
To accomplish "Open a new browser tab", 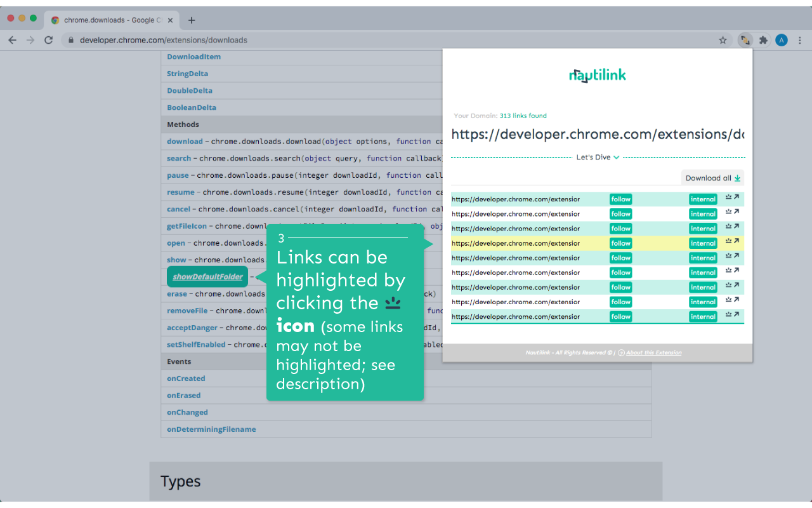I will tap(192, 20).
